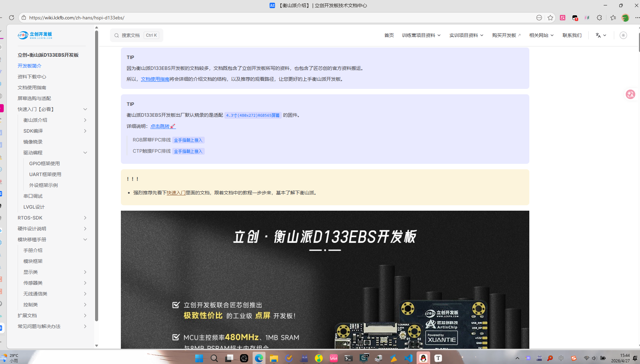Screen dimensions: 640x364
Task: Open 联系我们 in the top navigation
Action: 572,35
